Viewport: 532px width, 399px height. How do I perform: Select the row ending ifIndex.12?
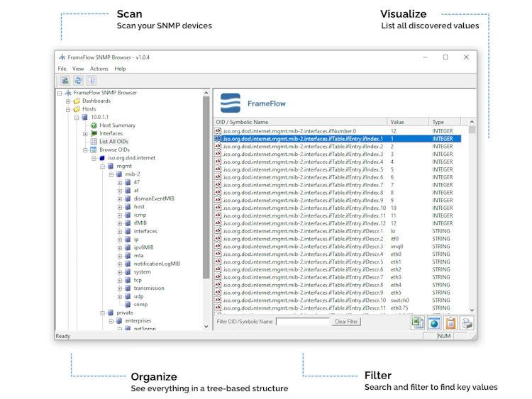click(337, 223)
